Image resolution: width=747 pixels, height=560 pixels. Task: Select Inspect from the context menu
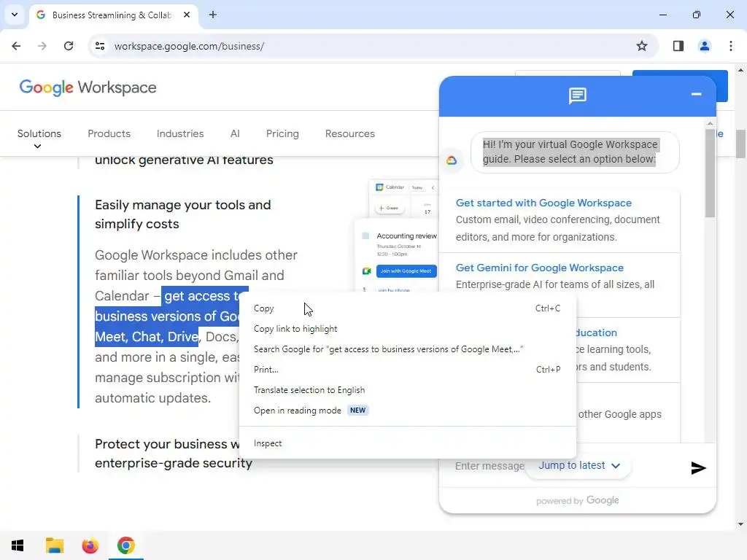(408, 443)
